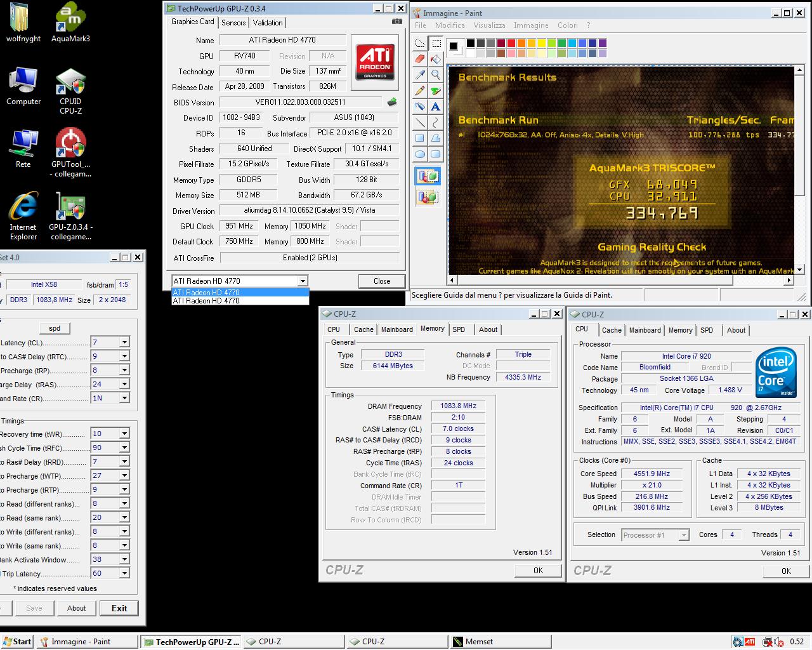Open the Command Rate (CR) dropdown showing 1N
The width and height of the screenshot is (812, 650).
[x=124, y=398]
